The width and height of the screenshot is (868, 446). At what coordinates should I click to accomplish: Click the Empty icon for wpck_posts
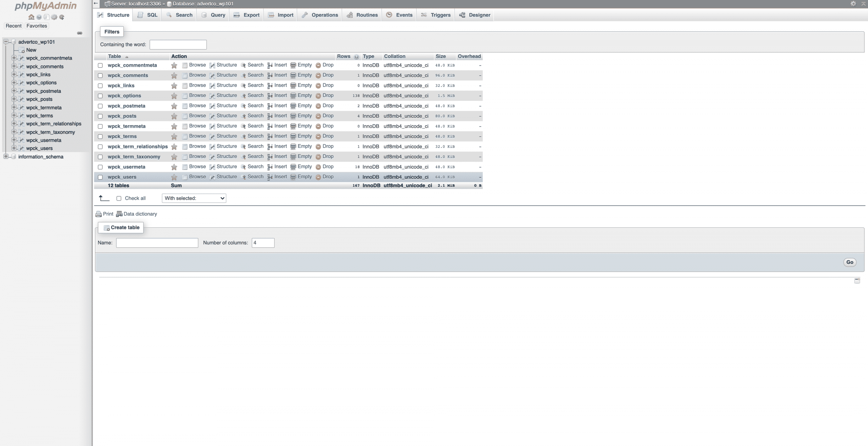coord(293,116)
